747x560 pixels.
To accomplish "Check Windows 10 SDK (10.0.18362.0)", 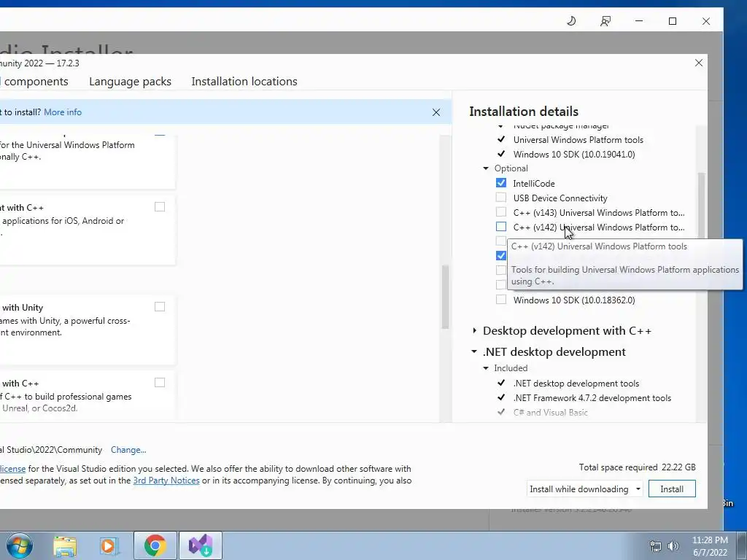I will point(500,300).
